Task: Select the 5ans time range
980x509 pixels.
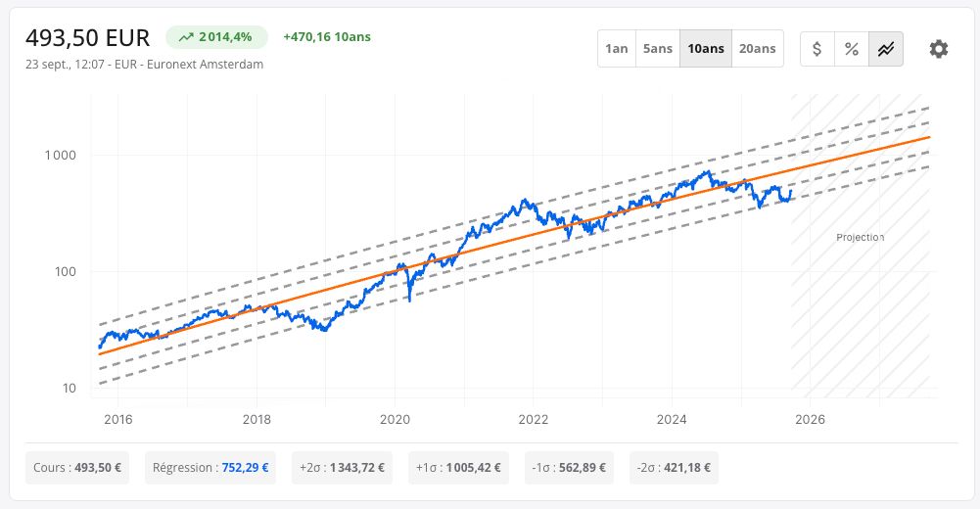Action: click(x=658, y=49)
